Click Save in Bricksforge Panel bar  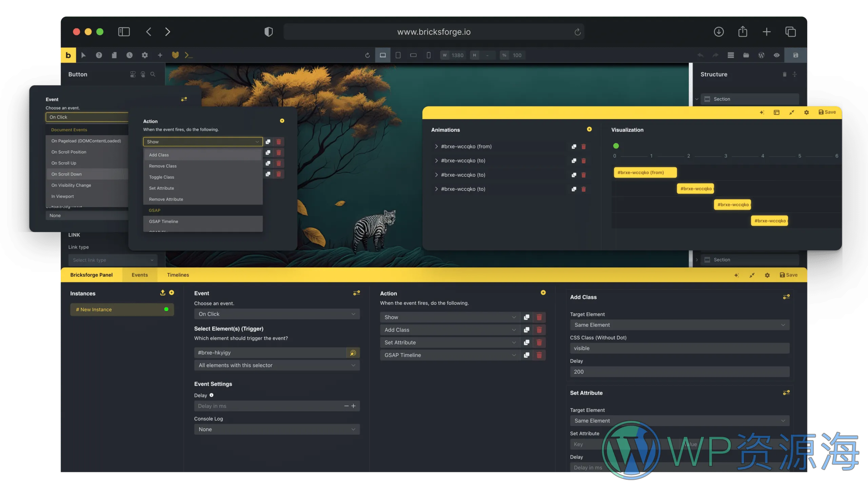[788, 275]
